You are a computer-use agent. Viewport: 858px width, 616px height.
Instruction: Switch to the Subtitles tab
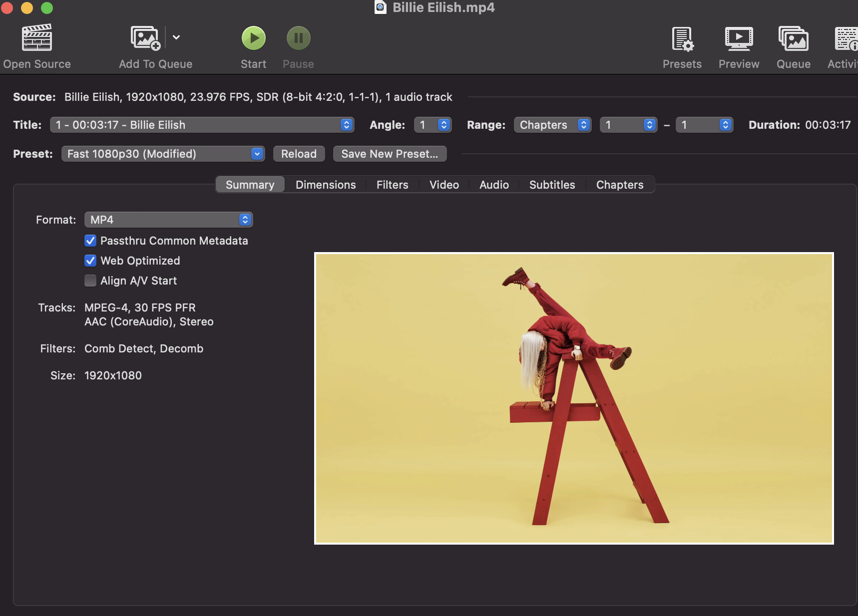click(x=552, y=185)
